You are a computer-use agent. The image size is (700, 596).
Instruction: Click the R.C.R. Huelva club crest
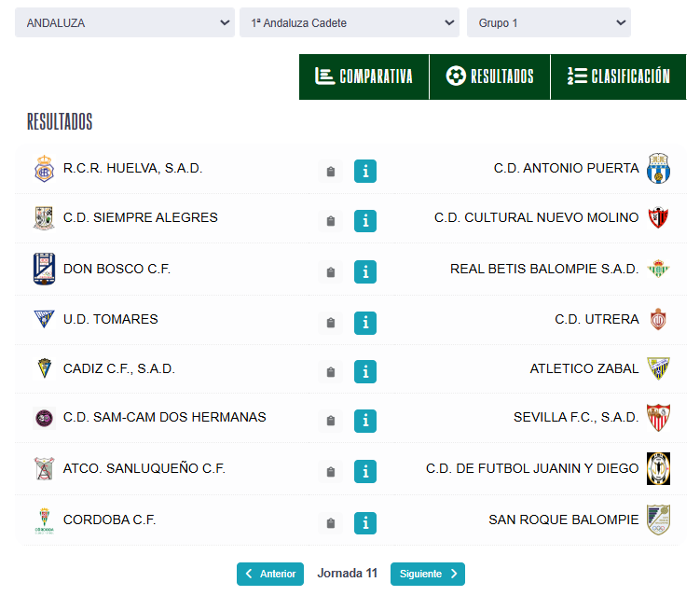(44, 169)
